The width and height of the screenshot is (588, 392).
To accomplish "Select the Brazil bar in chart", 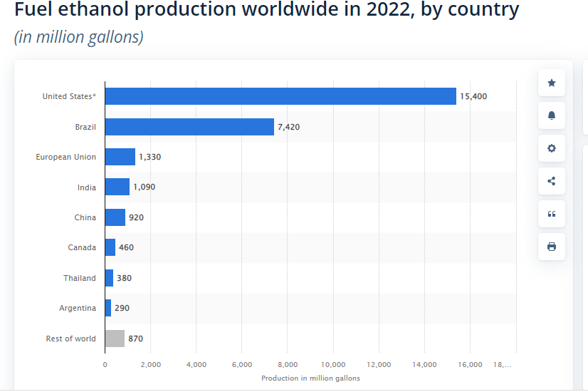I will (x=189, y=127).
